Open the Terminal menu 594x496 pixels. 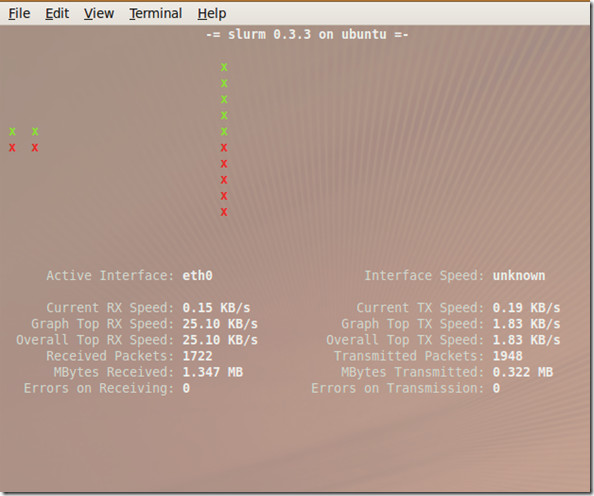[x=156, y=13]
